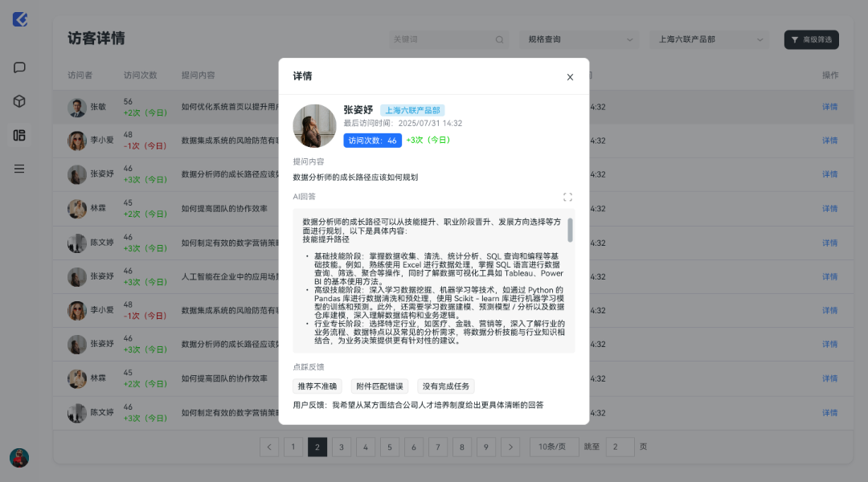
Task: Go to next page arrow
Action: 510,447
